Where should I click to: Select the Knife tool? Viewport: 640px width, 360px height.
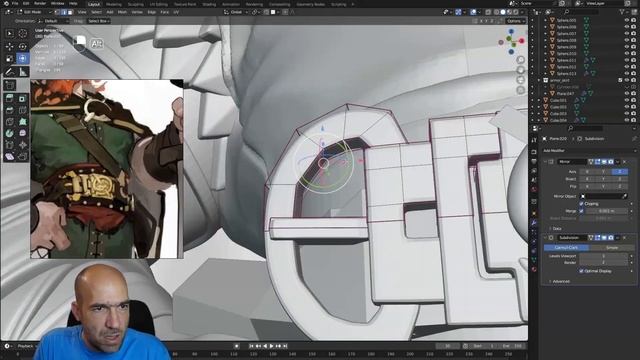[9, 122]
